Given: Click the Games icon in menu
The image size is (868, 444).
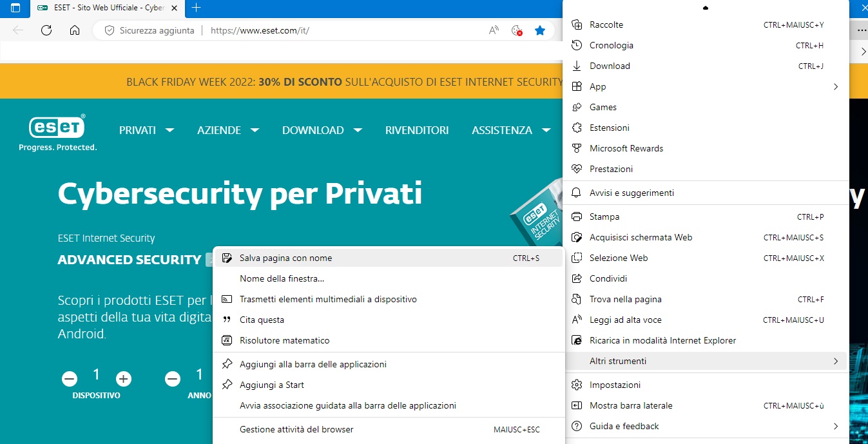Looking at the screenshot, I should 577,107.
